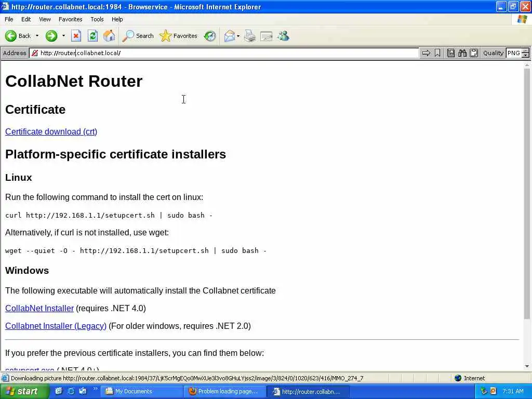This screenshot has width=532, height=399.
Task: Open the Favorites star toolbar button
Action: coord(179,36)
